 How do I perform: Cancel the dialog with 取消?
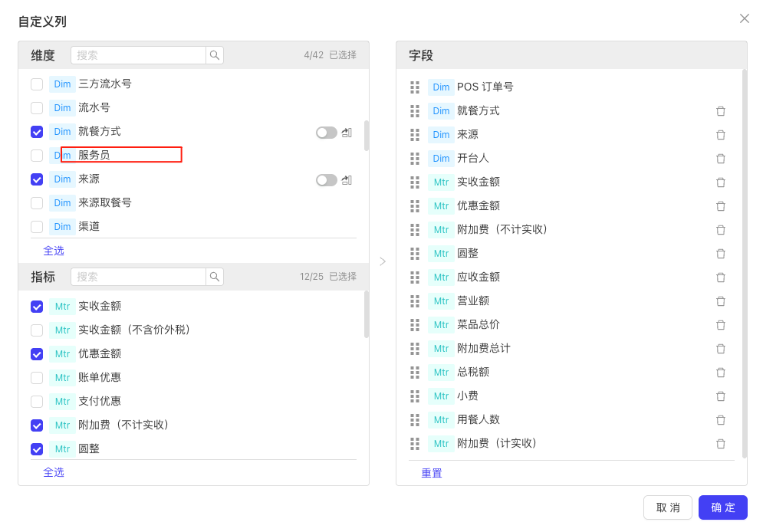click(x=668, y=507)
